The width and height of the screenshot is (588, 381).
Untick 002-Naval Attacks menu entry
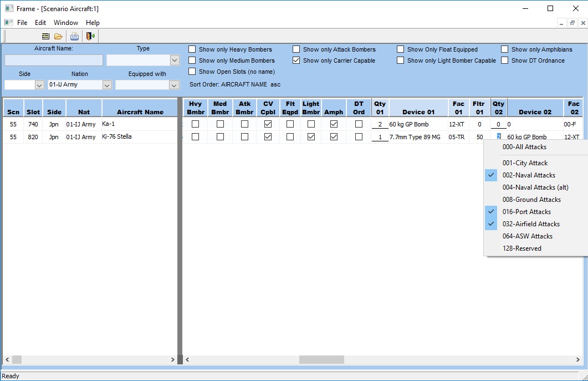536,175
